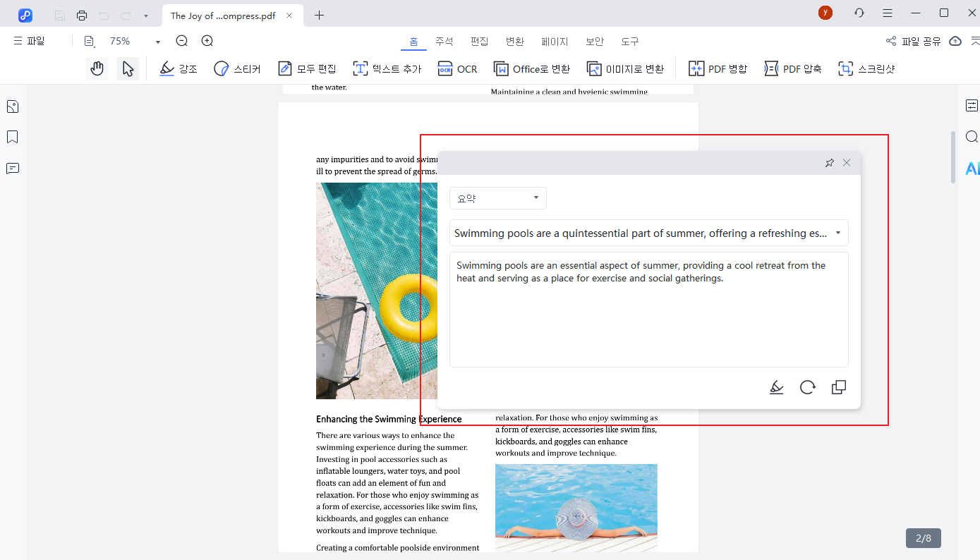Open the 변환 tab
This screenshot has height=560, width=980.
tap(514, 42)
